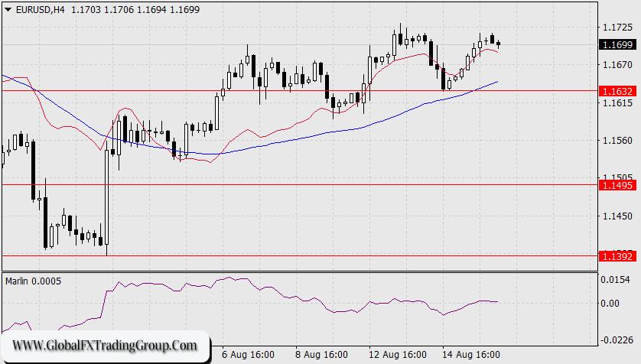Click the 14 Aug 16:00 time label
The width and height of the screenshot is (641, 364).
[472, 355]
